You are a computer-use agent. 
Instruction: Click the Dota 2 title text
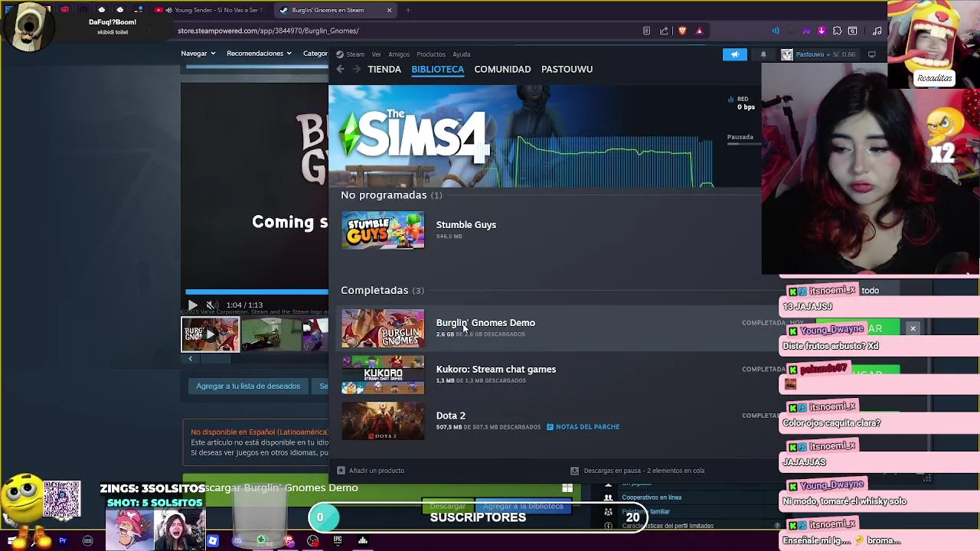click(450, 416)
